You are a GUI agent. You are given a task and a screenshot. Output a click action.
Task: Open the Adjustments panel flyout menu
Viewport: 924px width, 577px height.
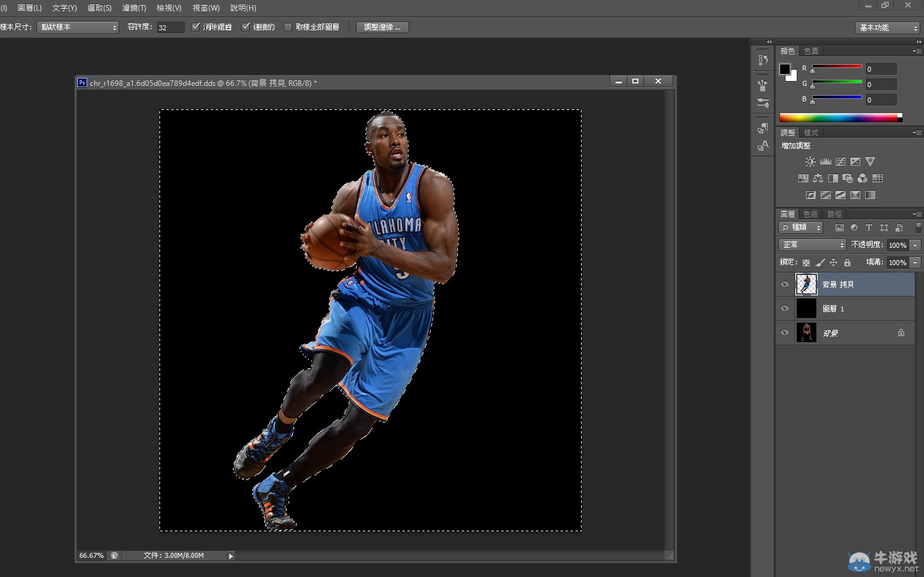pos(917,132)
